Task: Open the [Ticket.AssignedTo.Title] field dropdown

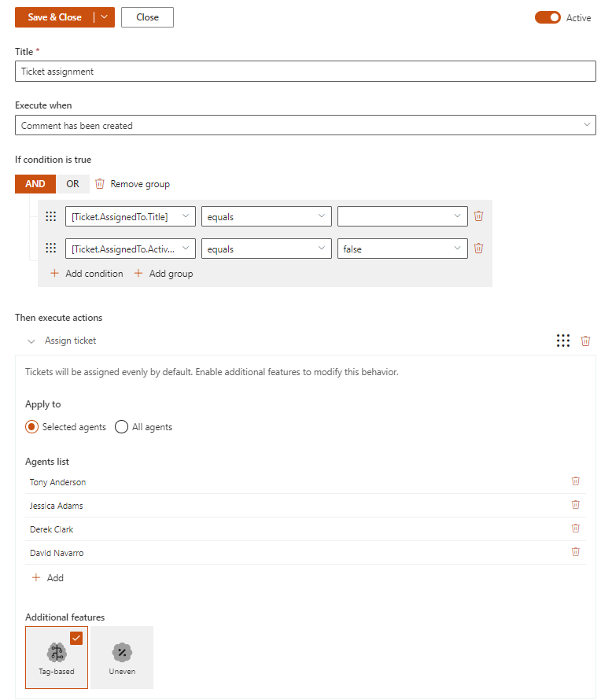Action: pos(131,216)
